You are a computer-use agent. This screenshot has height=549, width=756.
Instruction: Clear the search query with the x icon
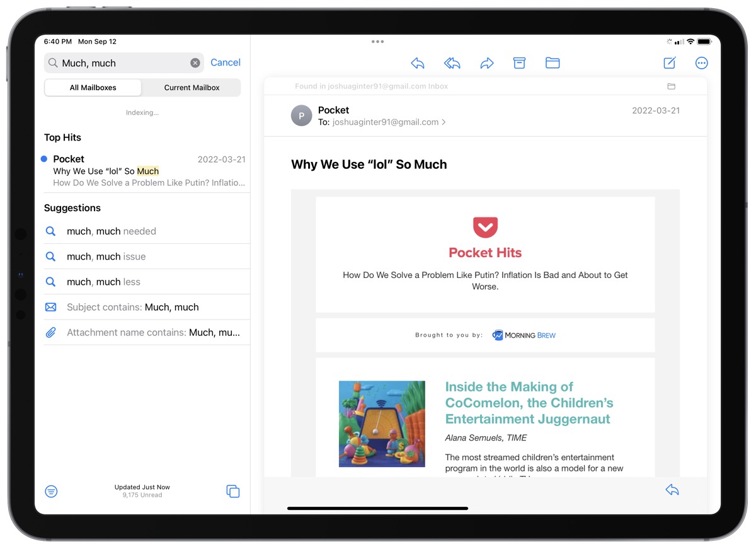(195, 62)
